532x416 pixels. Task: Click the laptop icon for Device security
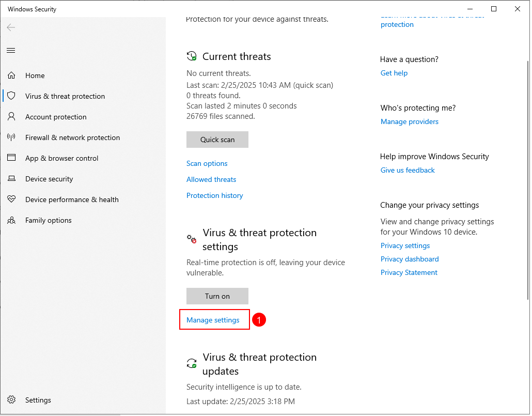point(11,179)
